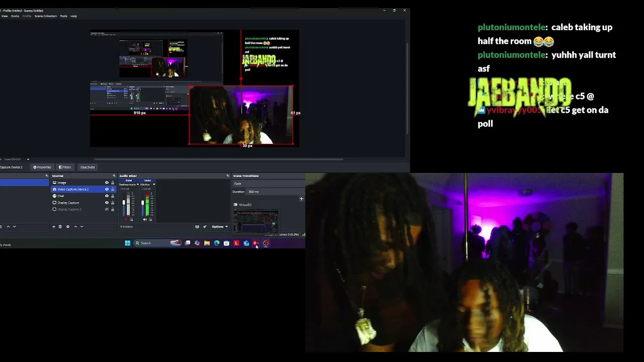Move source down in Sources list
This screenshot has width=644, height=362.
click(82, 227)
